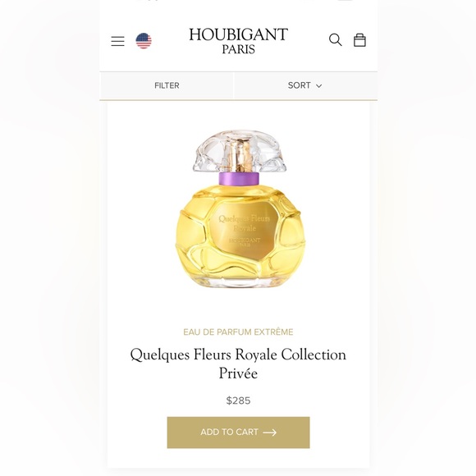This screenshot has width=476, height=476.
Task: Click the crystal cap of the bottle
Action: coord(239,152)
